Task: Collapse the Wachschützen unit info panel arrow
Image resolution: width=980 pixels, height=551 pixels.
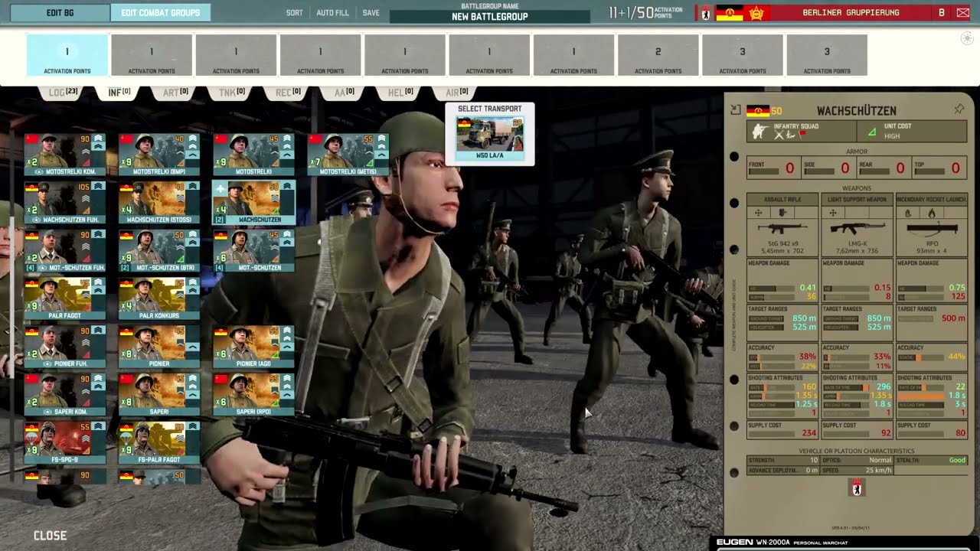Action: pos(737,110)
